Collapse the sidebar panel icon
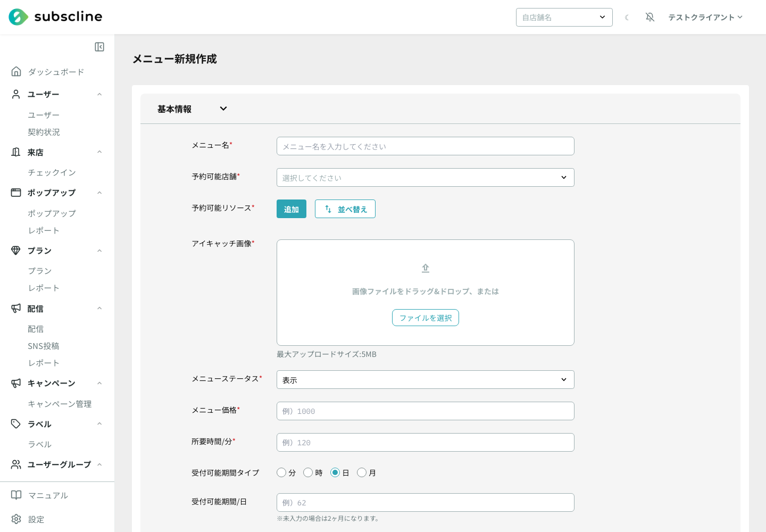Screen dimensions: 766x532 99,47
